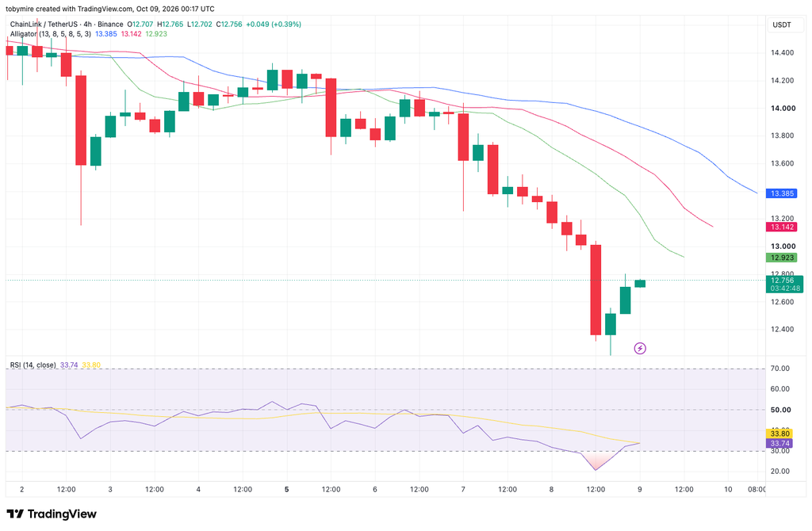Click the TradingView logo
This screenshot has height=531, width=812.
tap(52, 514)
